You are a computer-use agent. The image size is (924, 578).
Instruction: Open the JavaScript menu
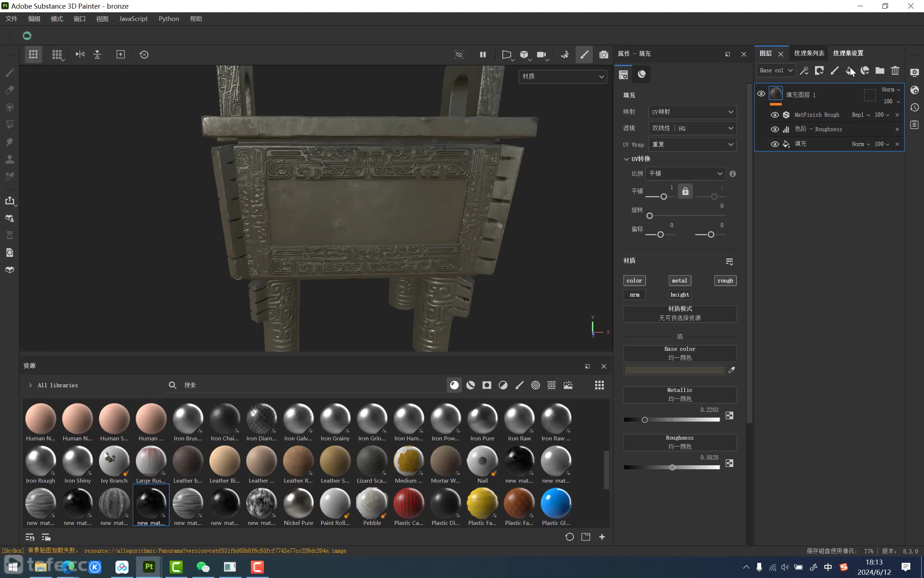[x=133, y=19]
